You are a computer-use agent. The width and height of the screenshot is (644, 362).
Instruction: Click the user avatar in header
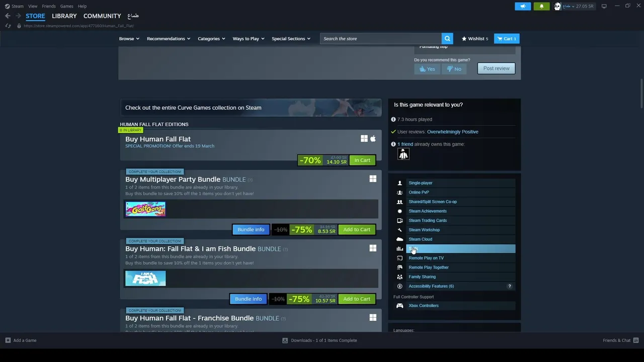[x=557, y=6]
